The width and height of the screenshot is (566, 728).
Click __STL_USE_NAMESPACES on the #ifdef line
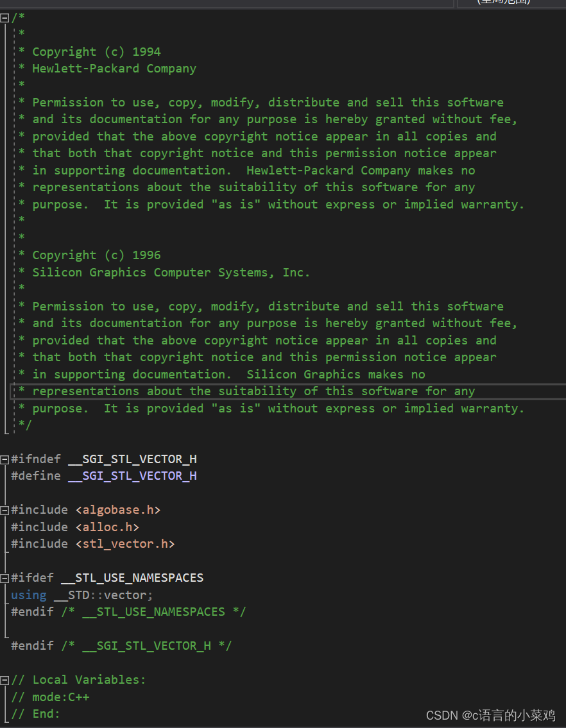[132, 578]
